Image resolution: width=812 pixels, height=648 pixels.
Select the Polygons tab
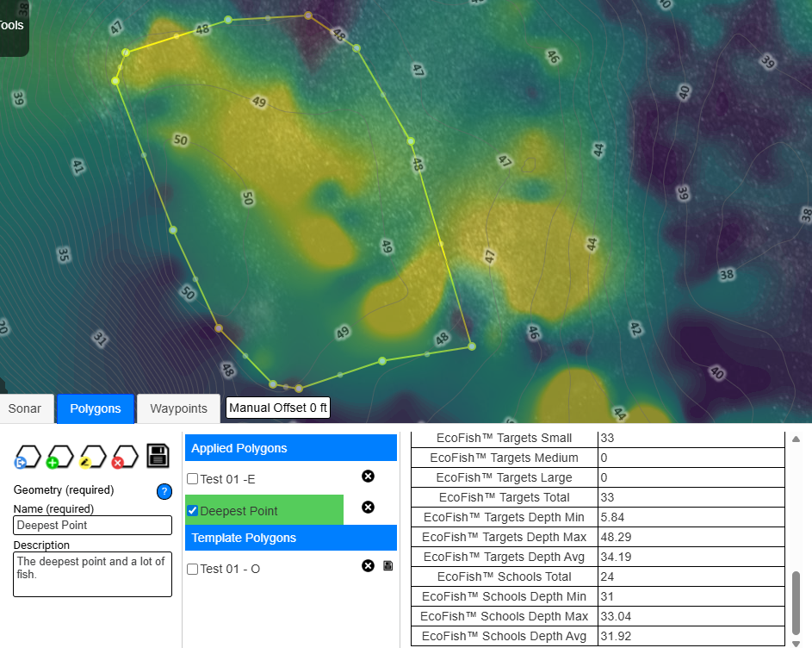[95, 408]
